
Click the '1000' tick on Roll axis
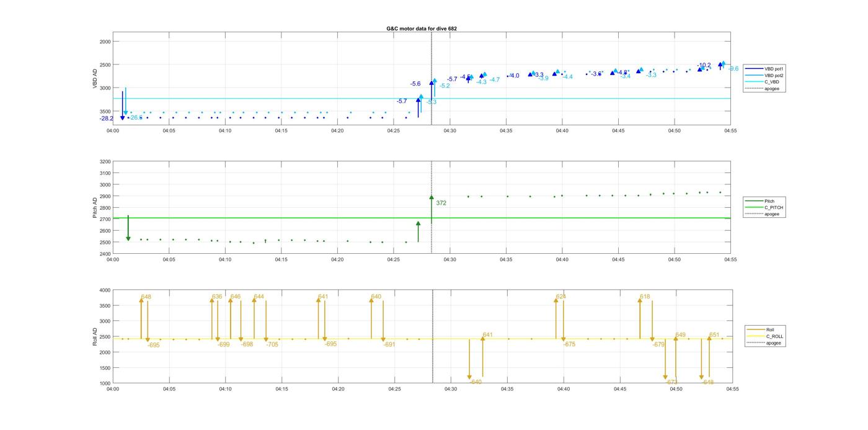(x=104, y=383)
